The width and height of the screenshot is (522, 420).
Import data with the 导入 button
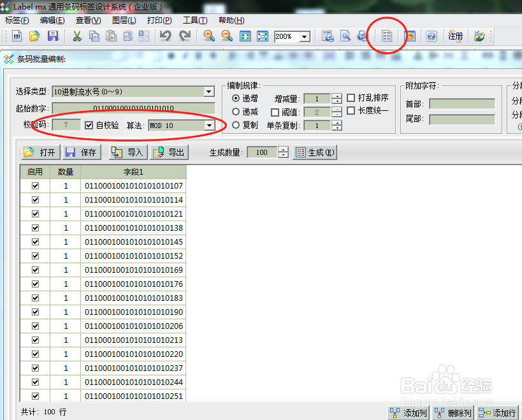point(128,152)
